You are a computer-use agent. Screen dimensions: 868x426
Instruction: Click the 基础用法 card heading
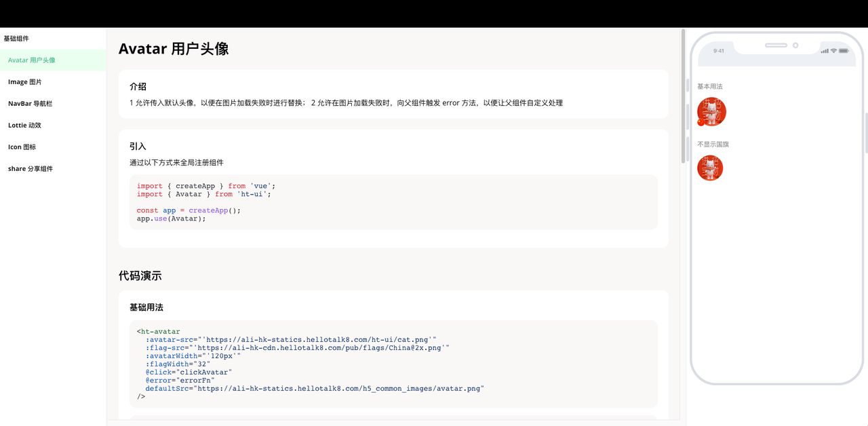pyautogui.click(x=146, y=307)
